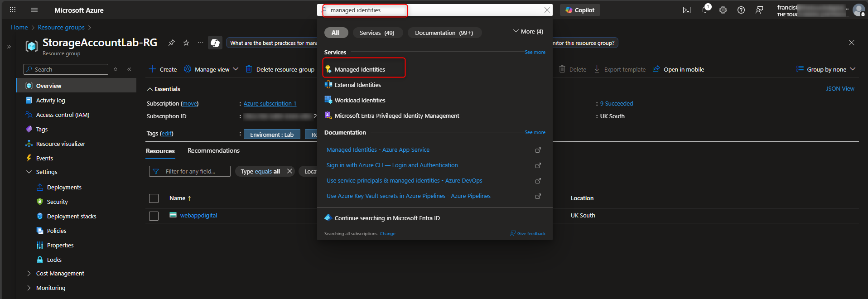Open the Help question mark icon

[741, 10]
